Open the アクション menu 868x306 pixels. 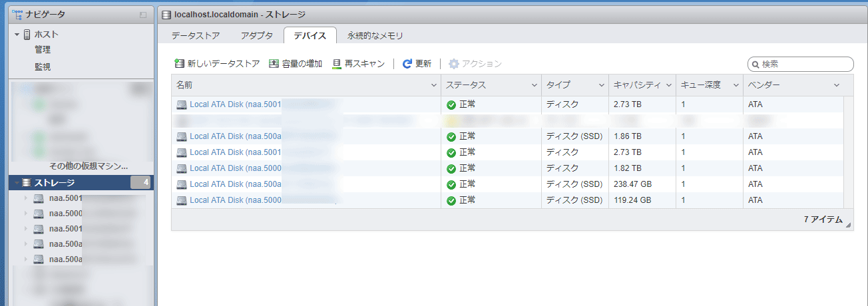(x=475, y=64)
